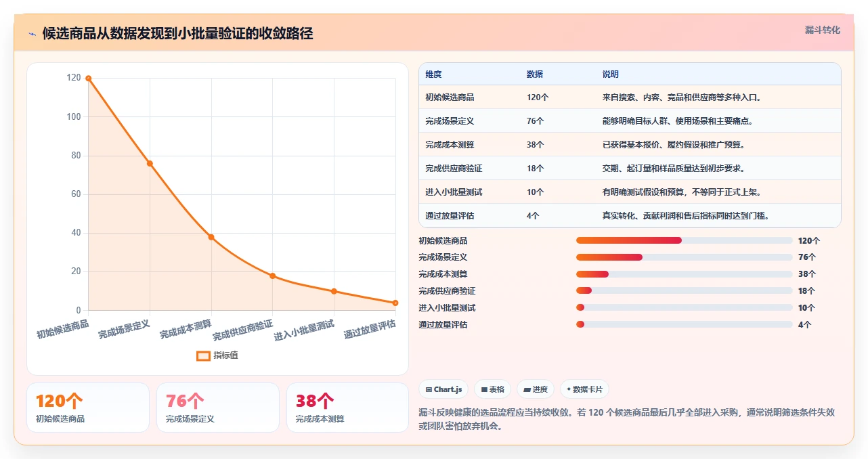Screen dimensions: 868x459
Task: Click the 进入小批量测试 progress bar showing 10个
Action: 684,308
